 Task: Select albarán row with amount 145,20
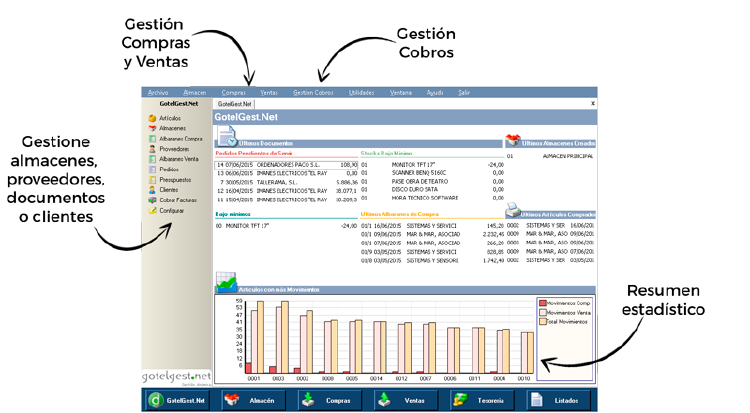click(x=432, y=225)
